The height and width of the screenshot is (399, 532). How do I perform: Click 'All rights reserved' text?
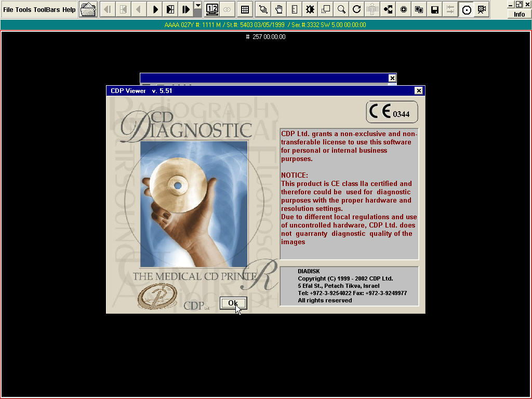pyautogui.click(x=325, y=300)
